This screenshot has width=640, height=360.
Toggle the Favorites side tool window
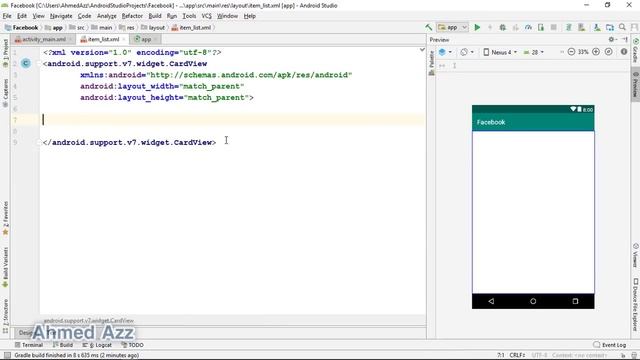[x=5, y=218]
